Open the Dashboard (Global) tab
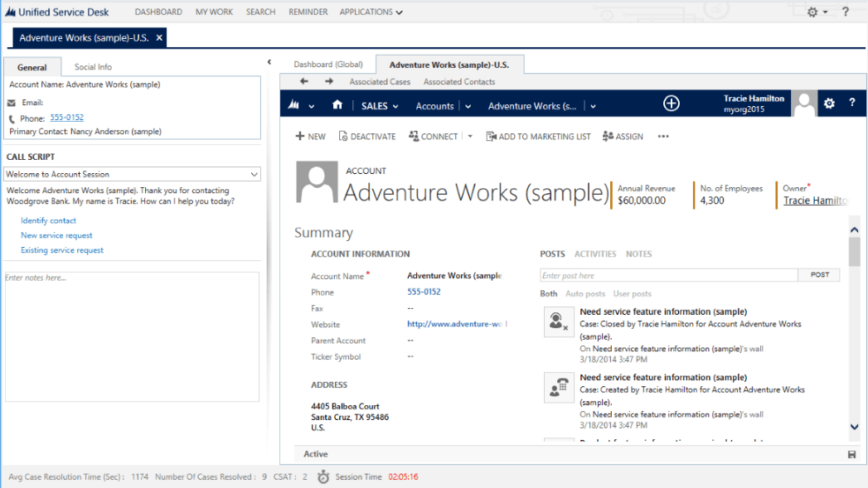Screen dimensions: 868x488 [327, 65]
